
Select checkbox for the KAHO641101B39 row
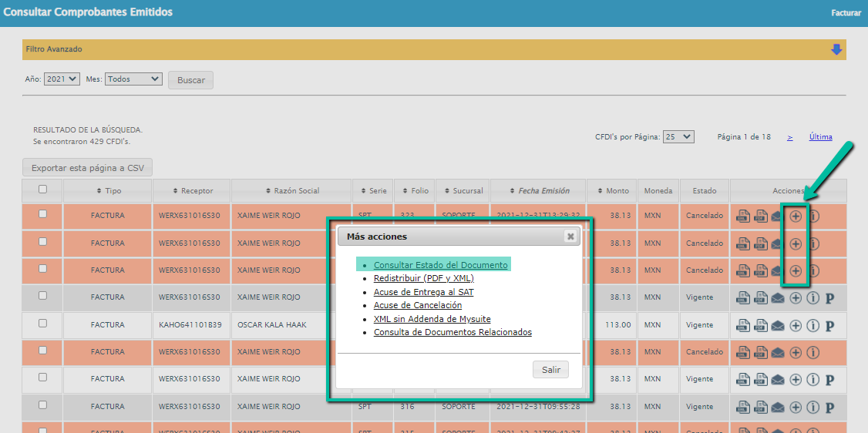(42, 324)
